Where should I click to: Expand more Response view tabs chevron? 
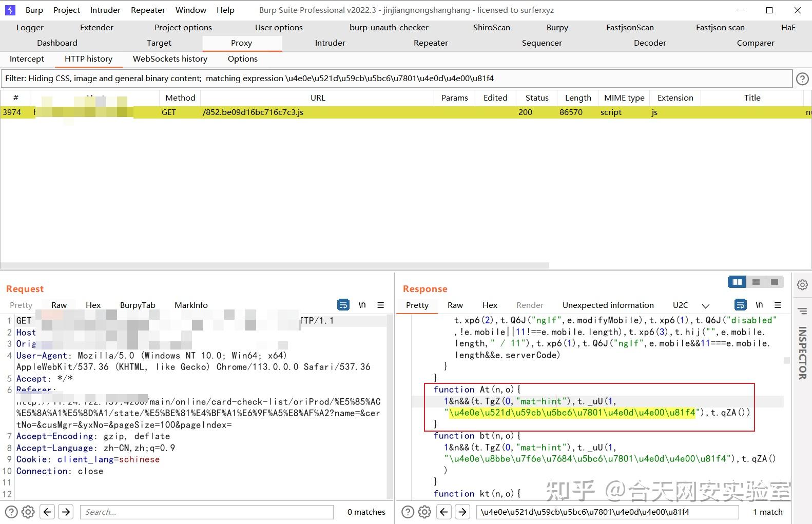(706, 306)
